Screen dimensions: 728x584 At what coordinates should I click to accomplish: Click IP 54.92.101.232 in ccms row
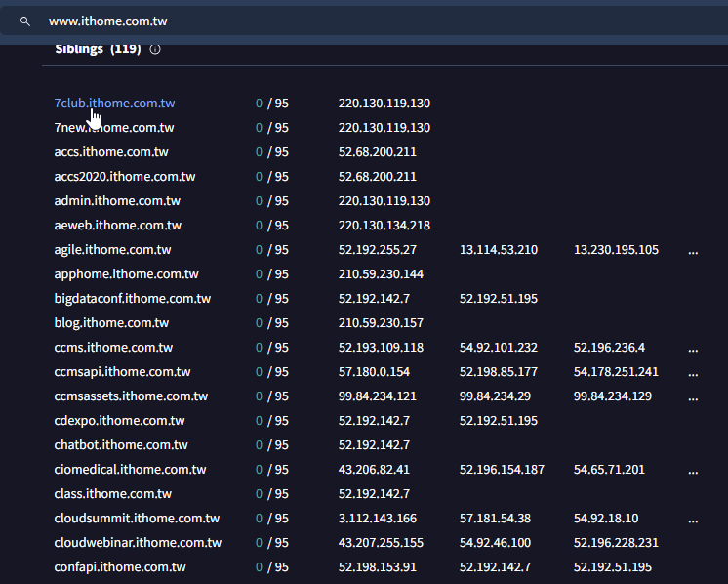(498, 347)
